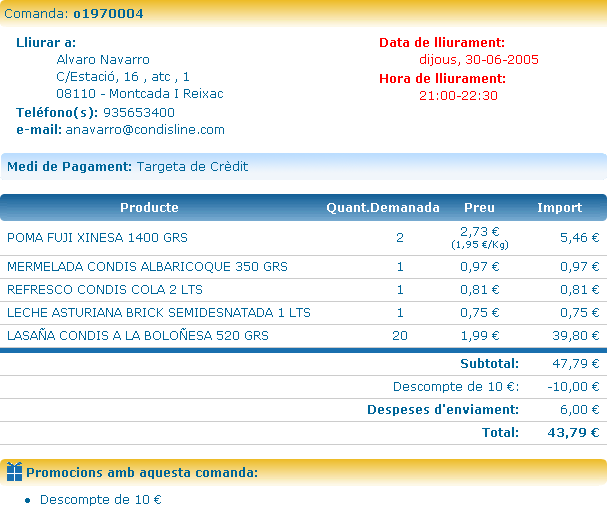Click the Total amount 43,79 €

point(575,433)
